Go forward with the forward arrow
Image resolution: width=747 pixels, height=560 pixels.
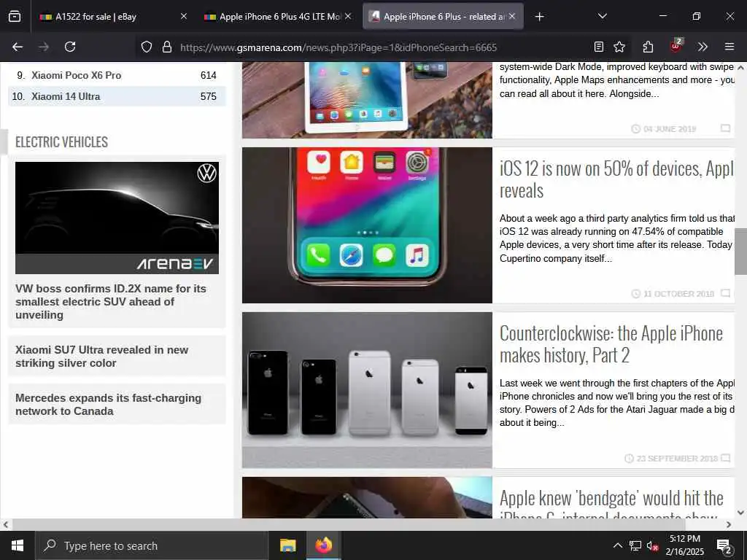(44, 47)
